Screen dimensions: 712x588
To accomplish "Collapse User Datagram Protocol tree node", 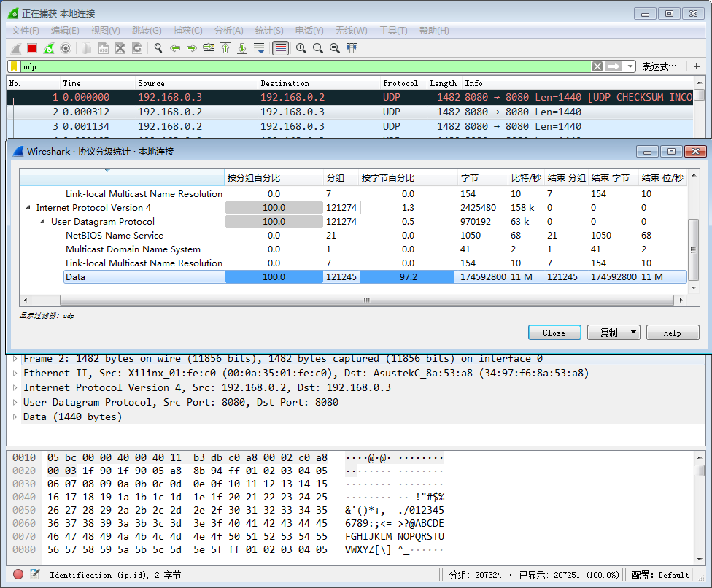I will coord(43,222).
